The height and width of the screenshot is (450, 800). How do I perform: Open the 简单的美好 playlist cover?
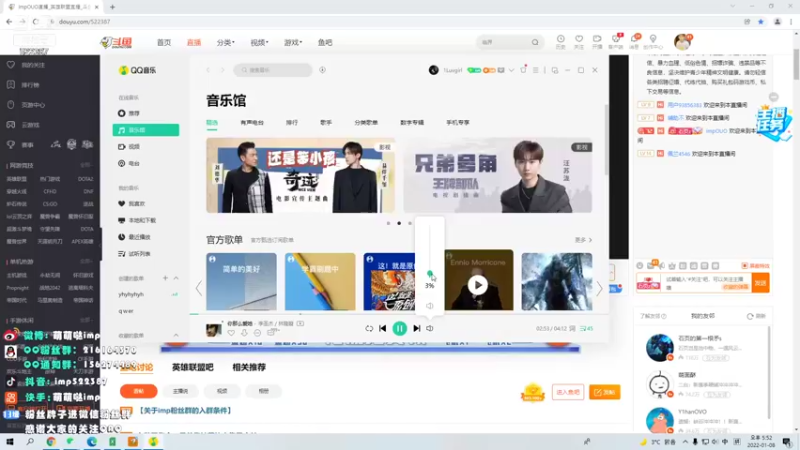[241, 281]
